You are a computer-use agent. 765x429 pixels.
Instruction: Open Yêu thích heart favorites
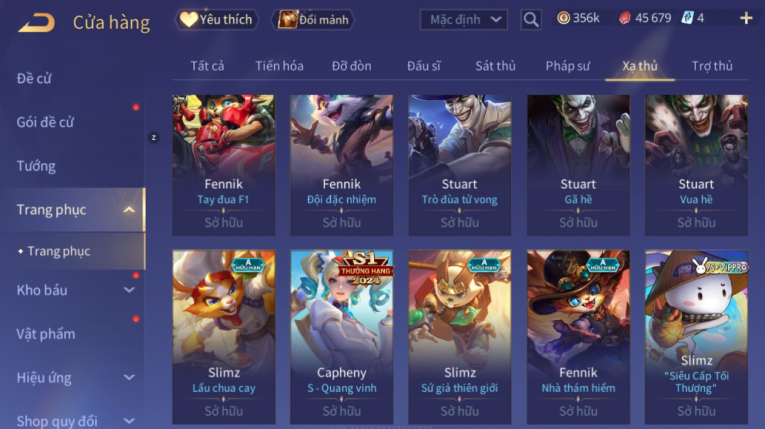pyautogui.click(x=216, y=20)
